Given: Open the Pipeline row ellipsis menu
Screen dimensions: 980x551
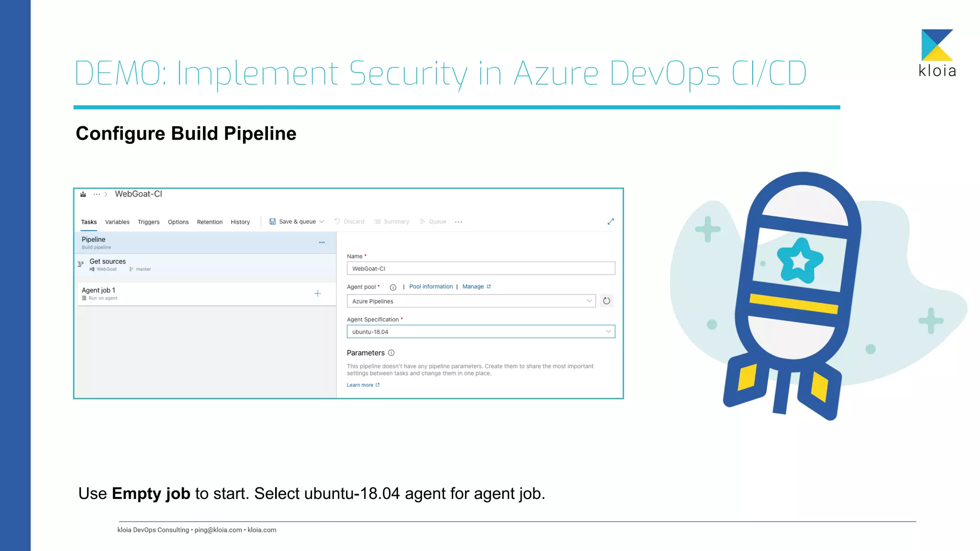Looking at the screenshot, I should [x=322, y=242].
